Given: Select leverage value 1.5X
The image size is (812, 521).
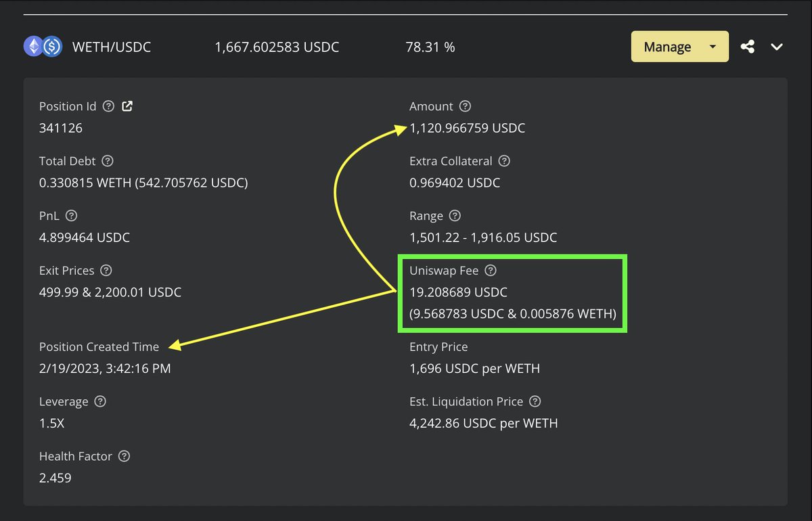Looking at the screenshot, I should click(x=51, y=424).
